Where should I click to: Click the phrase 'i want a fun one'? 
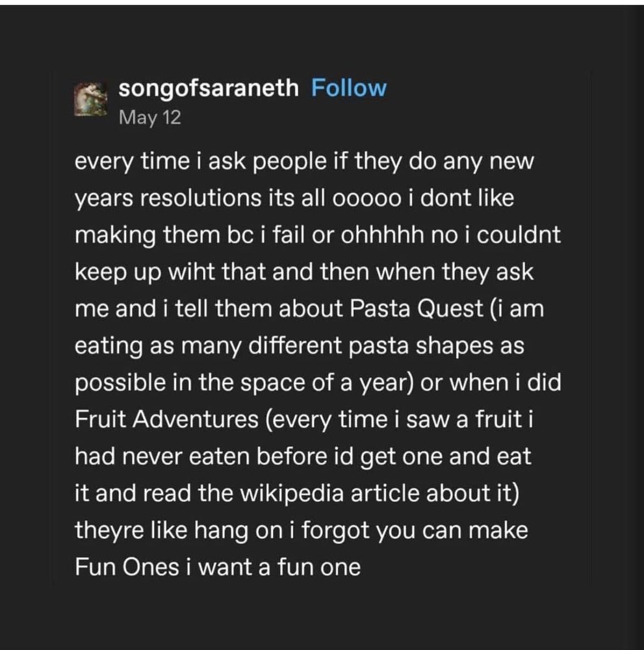pyautogui.click(x=273, y=567)
